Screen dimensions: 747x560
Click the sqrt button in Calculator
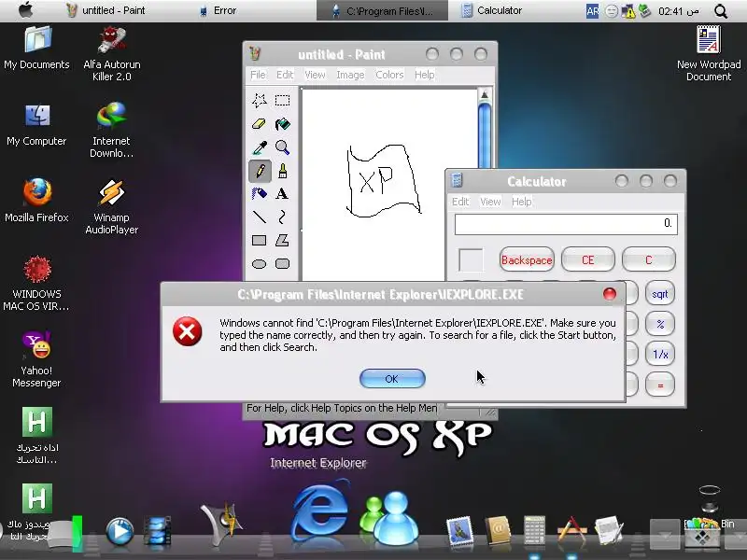pyautogui.click(x=660, y=294)
